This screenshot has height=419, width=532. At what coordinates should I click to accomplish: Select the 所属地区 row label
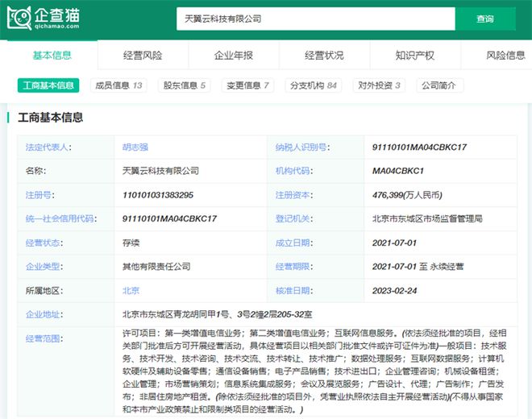44,291
